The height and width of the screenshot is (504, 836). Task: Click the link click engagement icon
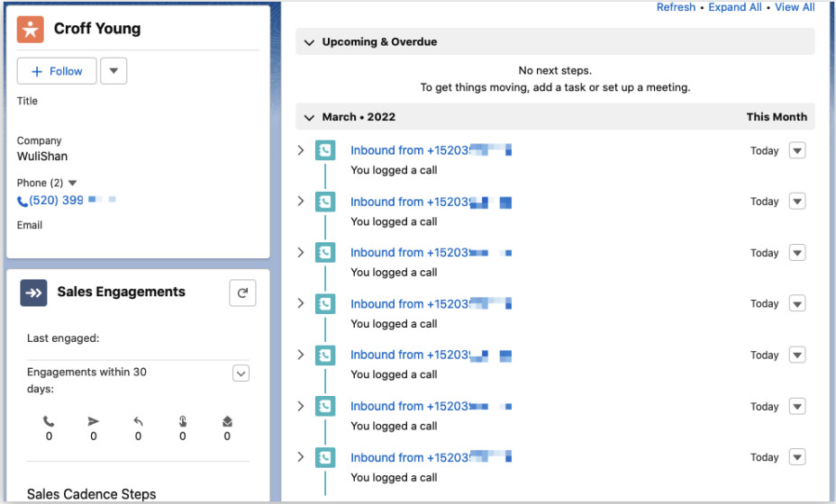pyautogui.click(x=183, y=421)
